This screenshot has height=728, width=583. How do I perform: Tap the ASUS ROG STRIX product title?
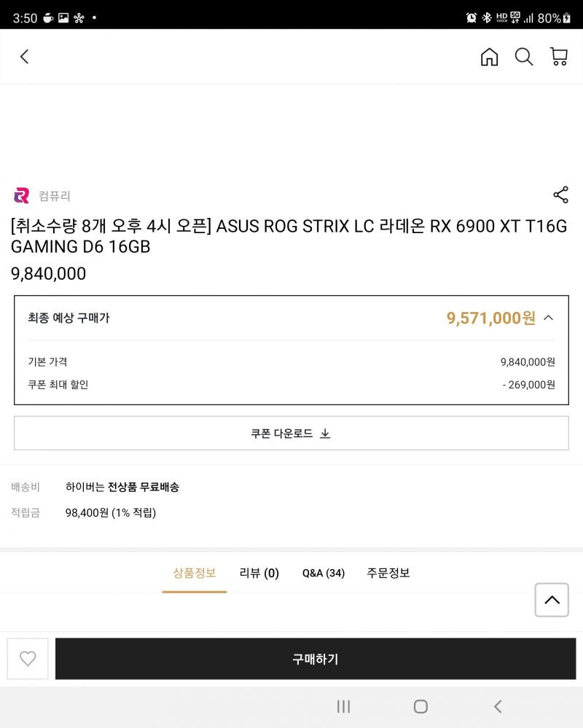tap(289, 236)
